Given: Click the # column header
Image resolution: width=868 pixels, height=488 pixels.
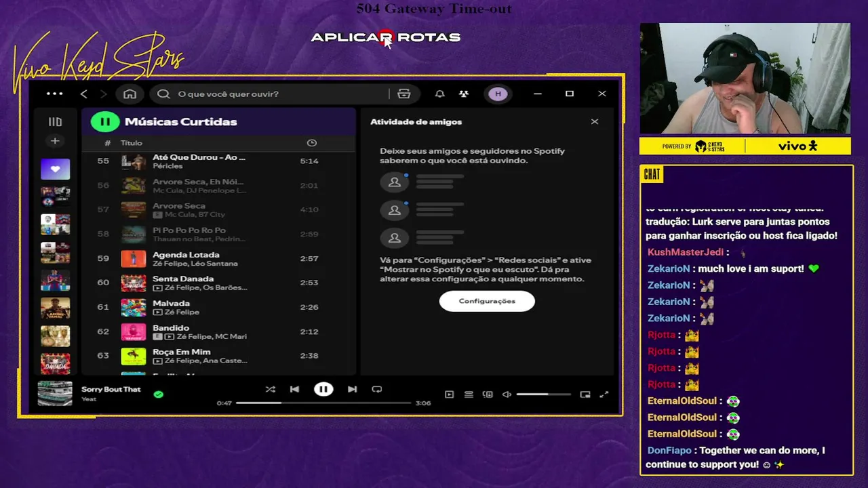Looking at the screenshot, I should pos(107,143).
